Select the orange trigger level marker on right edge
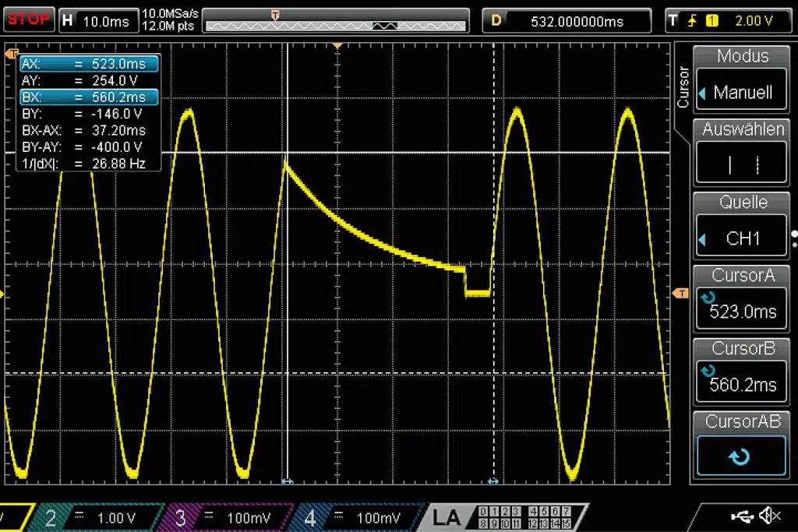 pos(680,293)
